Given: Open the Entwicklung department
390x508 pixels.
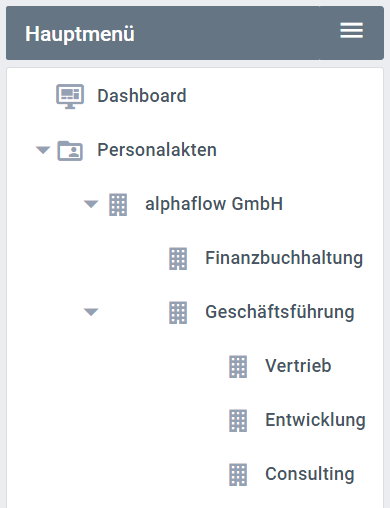Looking at the screenshot, I should pyautogui.click(x=315, y=420).
